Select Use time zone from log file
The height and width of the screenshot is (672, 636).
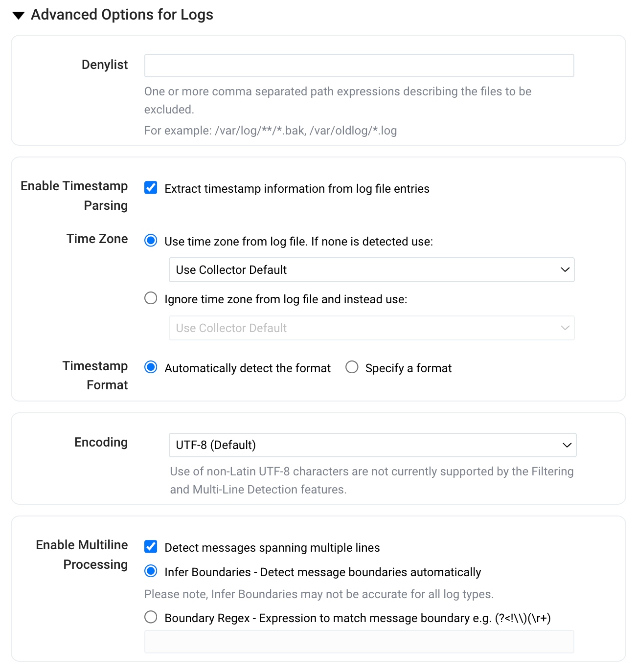point(150,241)
